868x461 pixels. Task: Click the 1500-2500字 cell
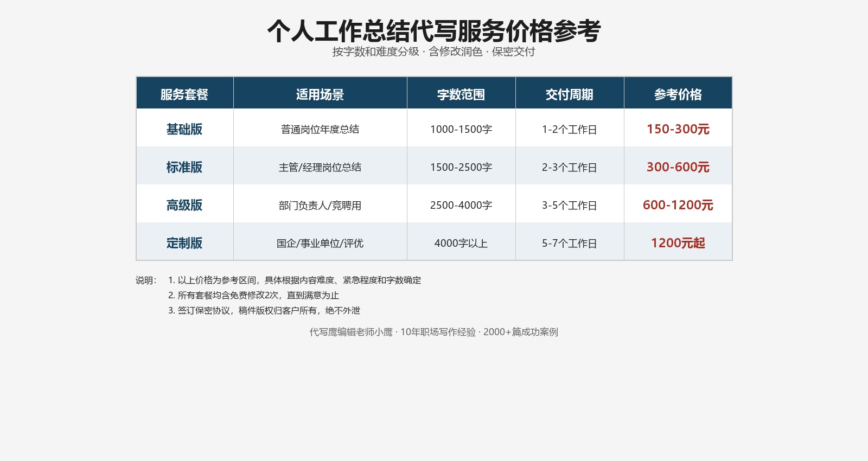(461, 167)
